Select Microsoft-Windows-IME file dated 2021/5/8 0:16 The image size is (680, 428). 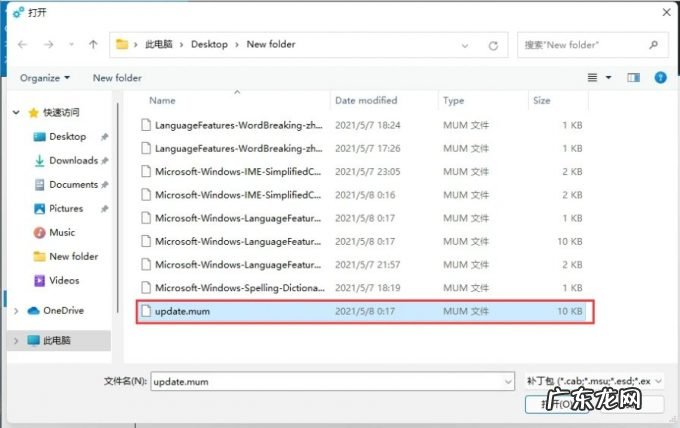[362, 195]
